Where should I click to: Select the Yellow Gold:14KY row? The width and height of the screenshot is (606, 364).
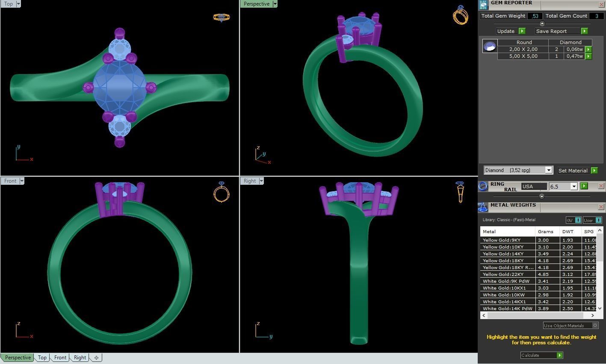click(x=539, y=254)
